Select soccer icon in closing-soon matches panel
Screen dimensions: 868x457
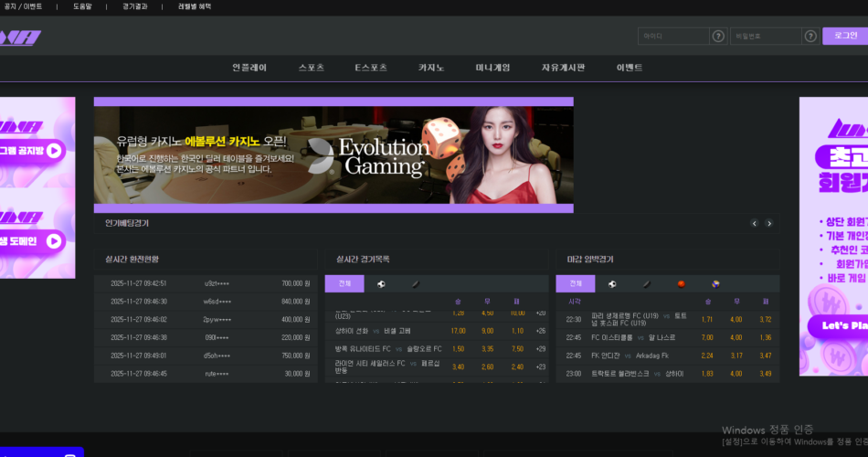coord(611,284)
